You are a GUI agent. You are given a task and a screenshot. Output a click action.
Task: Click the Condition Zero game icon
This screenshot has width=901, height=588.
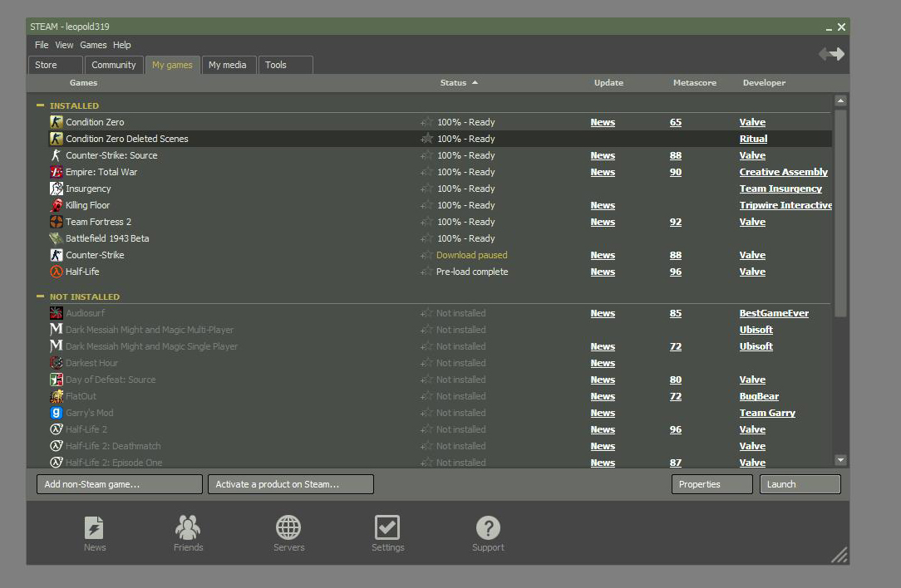57,122
